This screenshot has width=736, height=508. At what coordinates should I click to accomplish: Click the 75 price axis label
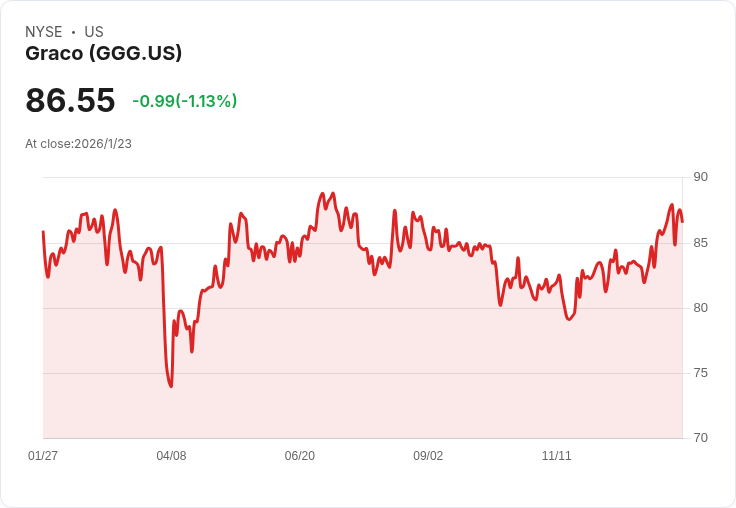[x=700, y=373]
